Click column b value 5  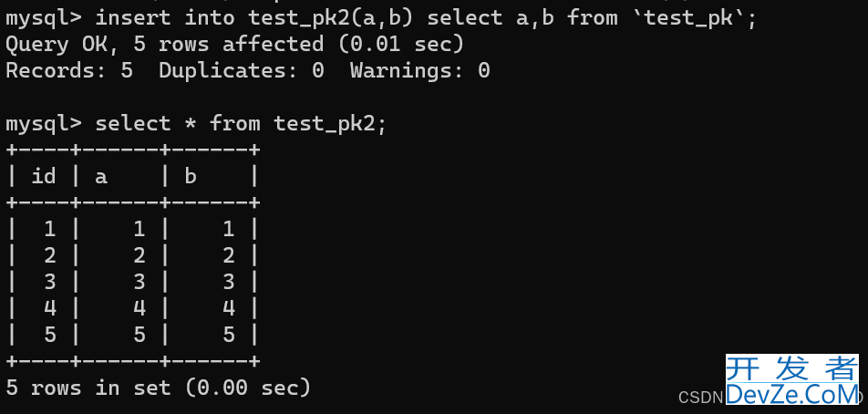pos(229,335)
